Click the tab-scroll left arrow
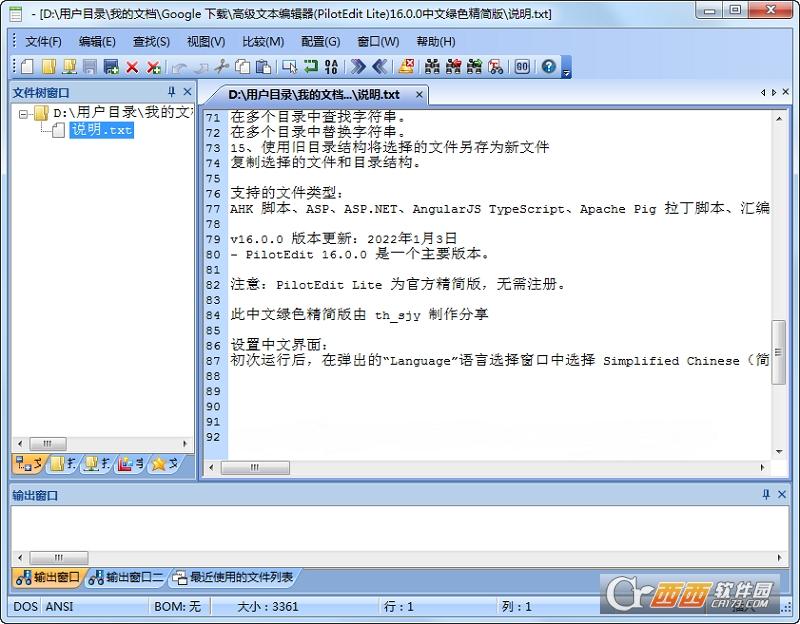 tap(763, 92)
